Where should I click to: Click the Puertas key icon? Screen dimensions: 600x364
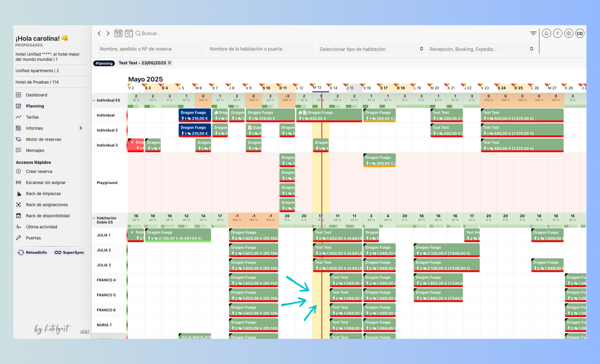(19, 238)
